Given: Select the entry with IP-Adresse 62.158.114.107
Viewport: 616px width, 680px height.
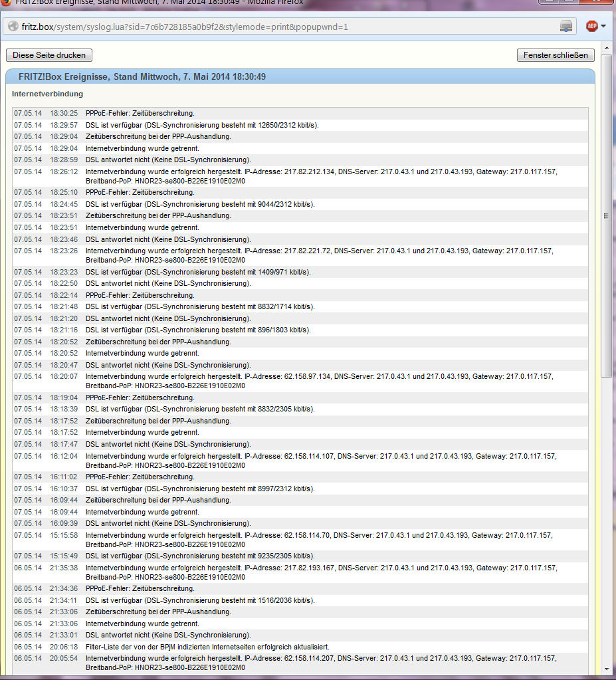Looking at the screenshot, I should tap(300, 461).
